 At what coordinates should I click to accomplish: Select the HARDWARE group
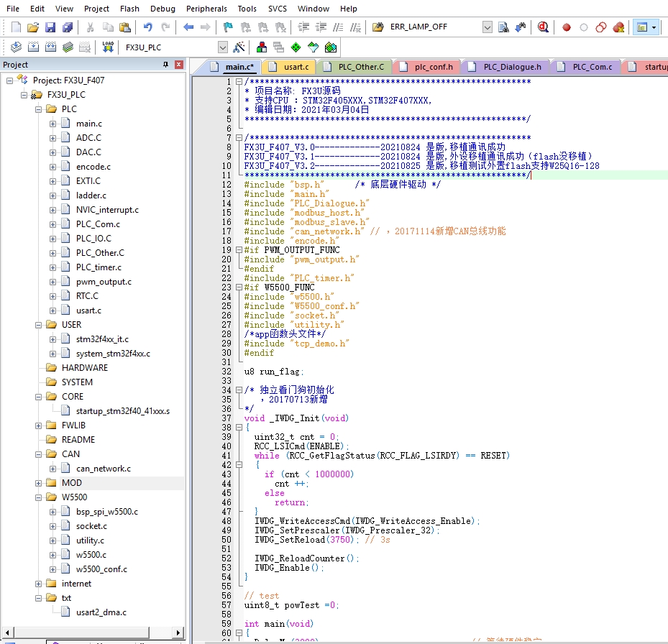85,368
